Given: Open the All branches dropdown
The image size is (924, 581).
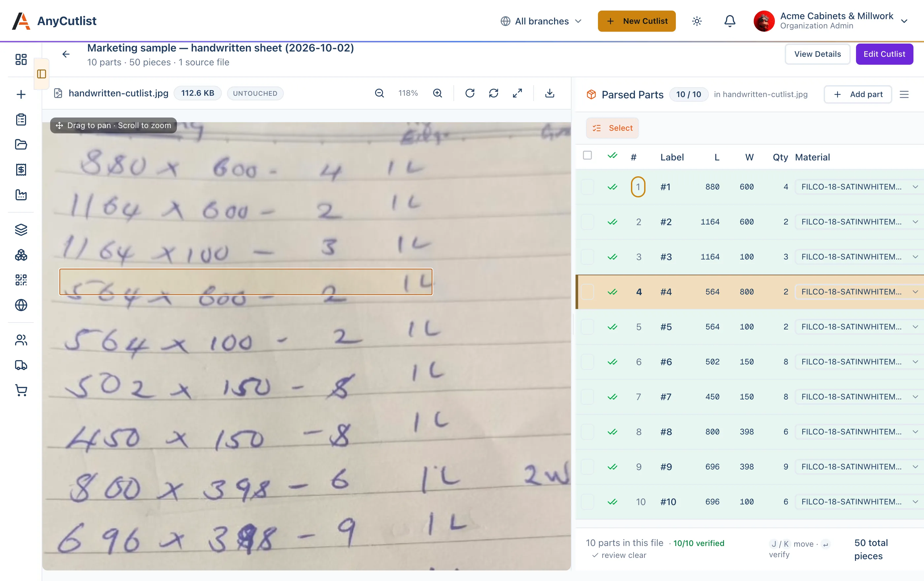Looking at the screenshot, I should click(x=541, y=21).
